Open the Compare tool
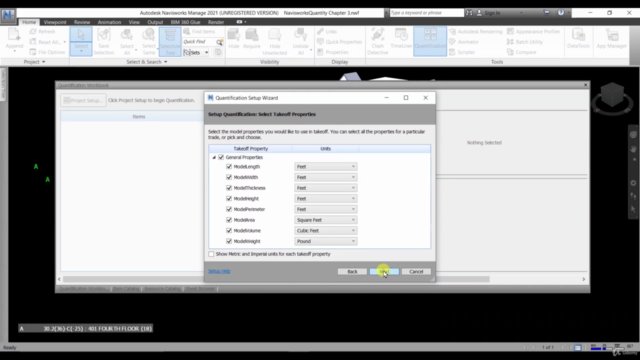 (522, 52)
